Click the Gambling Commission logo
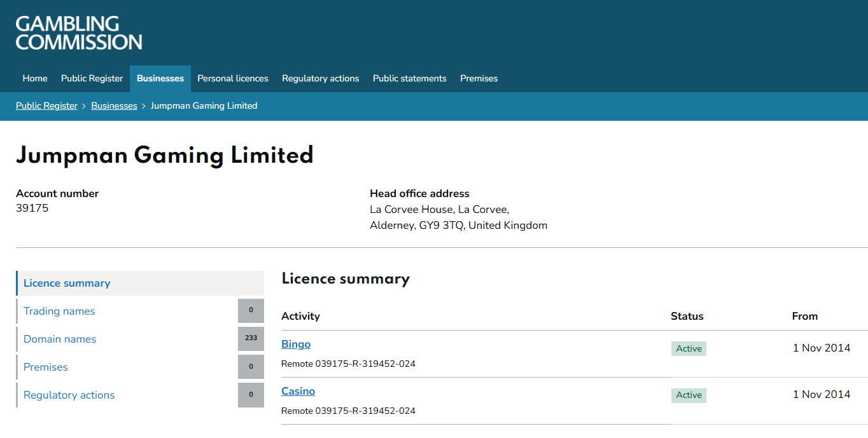This screenshot has height=438, width=868. (79, 33)
